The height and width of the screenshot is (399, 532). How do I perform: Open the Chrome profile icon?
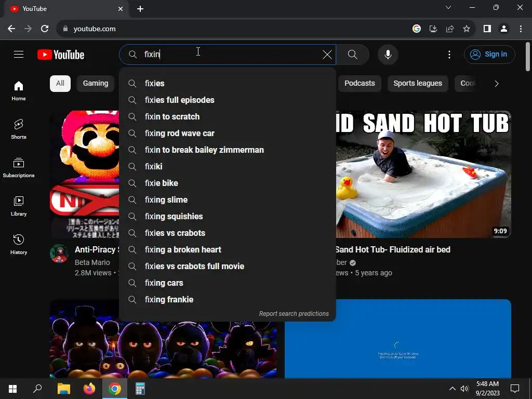[x=504, y=29]
